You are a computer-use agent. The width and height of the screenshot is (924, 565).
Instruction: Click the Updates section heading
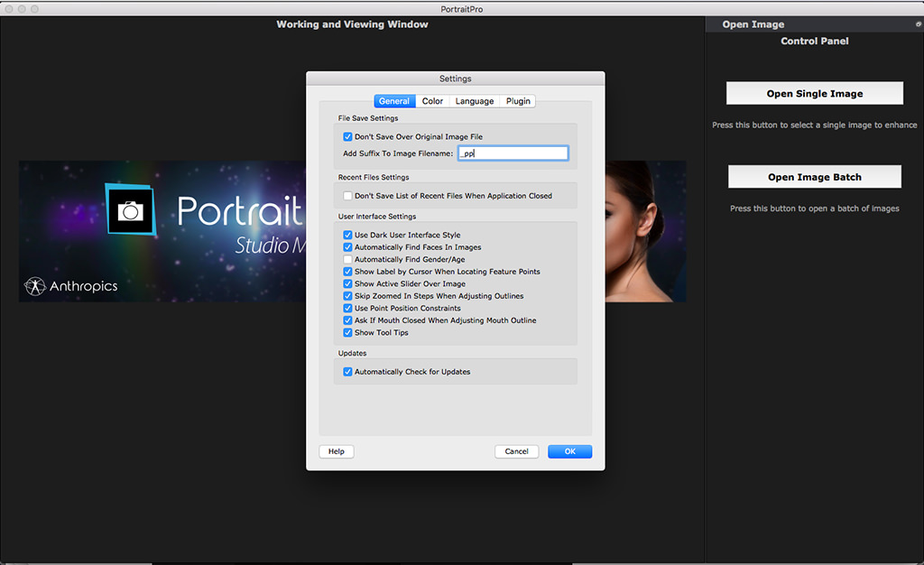(x=352, y=354)
